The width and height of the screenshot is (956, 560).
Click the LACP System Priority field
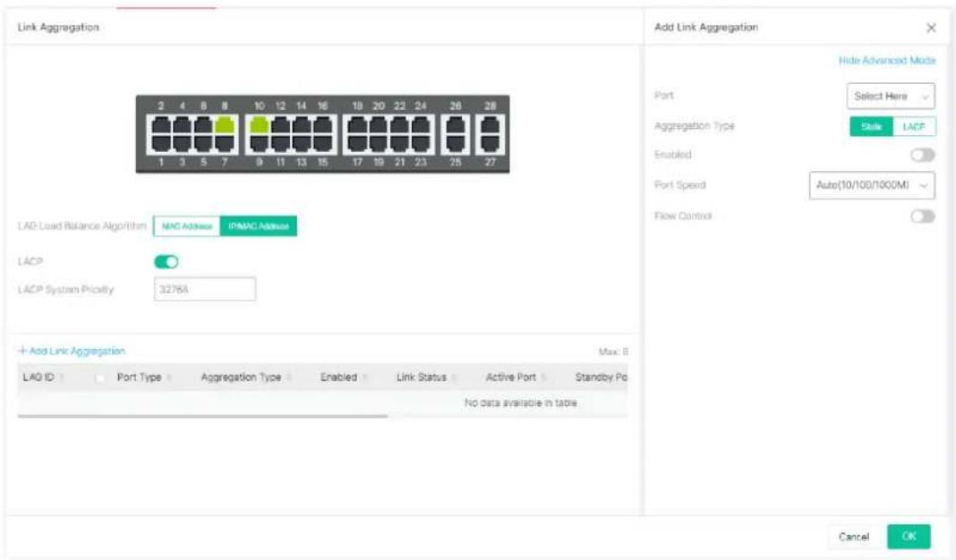click(x=205, y=290)
